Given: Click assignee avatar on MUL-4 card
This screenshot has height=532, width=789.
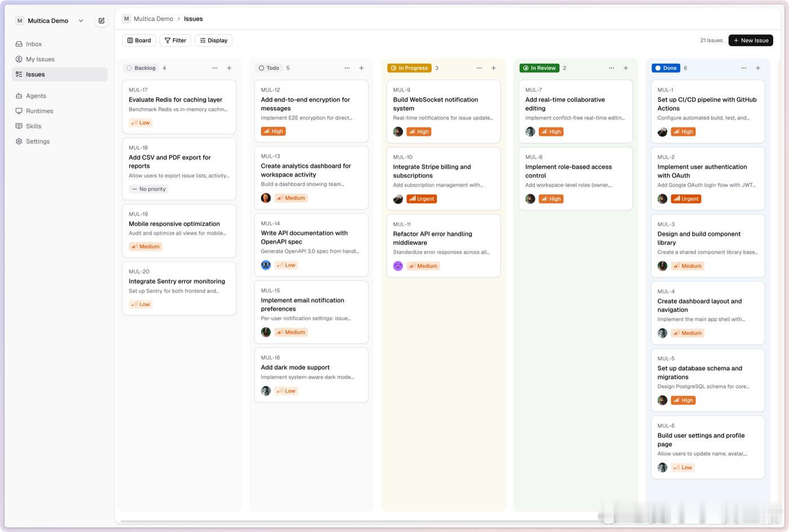Looking at the screenshot, I should [662, 333].
